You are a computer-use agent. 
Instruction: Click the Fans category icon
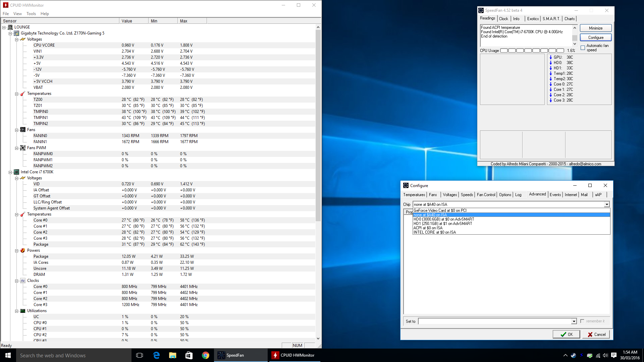tap(23, 130)
